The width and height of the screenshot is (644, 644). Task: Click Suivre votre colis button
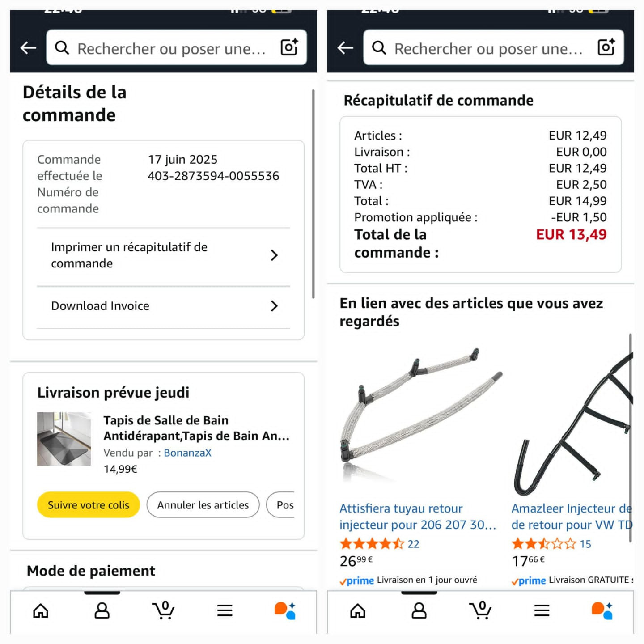coord(89,505)
